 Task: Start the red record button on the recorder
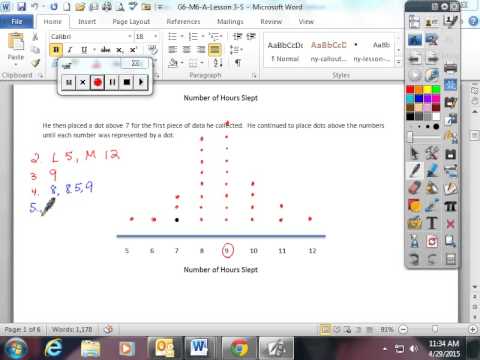pyautogui.click(x=98, y=82)
